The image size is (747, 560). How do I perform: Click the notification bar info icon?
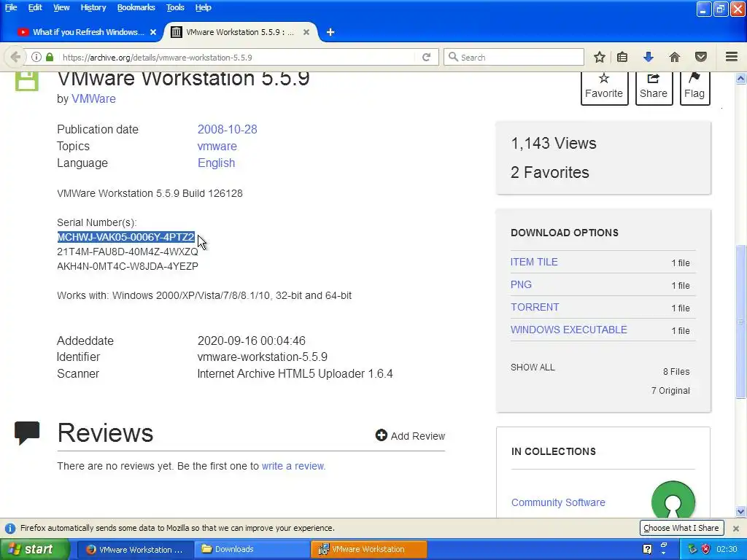click(x=9, y=528)
